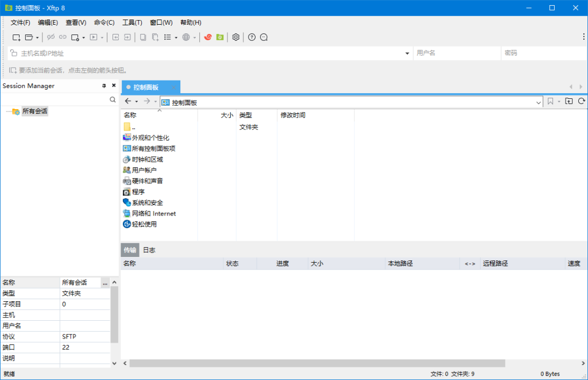
Task: Click the New Session toolbar icon
Action: 17,37
